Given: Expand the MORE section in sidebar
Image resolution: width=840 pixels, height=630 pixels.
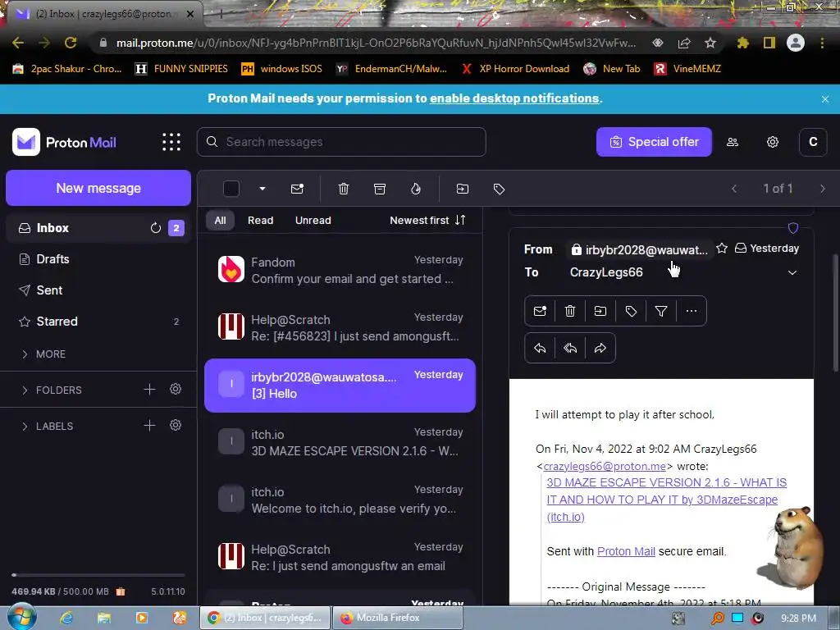Looking at the screenshot, I should (44, 354).
